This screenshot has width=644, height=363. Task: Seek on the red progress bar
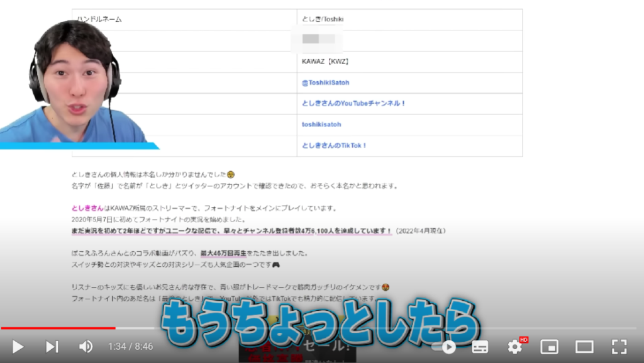click(x=58, y=328)
